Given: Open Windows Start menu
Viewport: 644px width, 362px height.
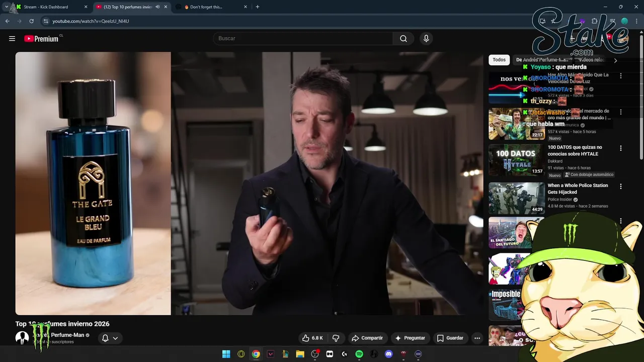Looking at the screenshot, I should coord(226,354).
